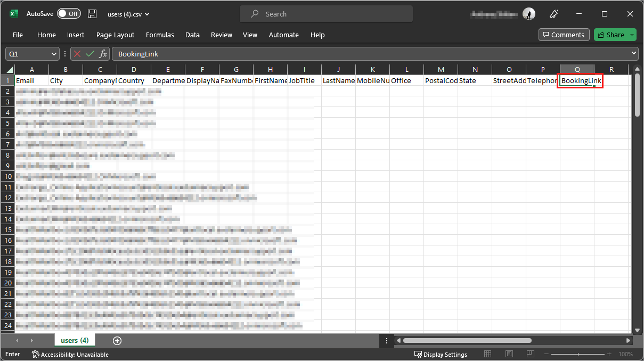Screen dimensions: 644x361
Task: Switch to Page Break Preview in status bar
Action: 531,354
